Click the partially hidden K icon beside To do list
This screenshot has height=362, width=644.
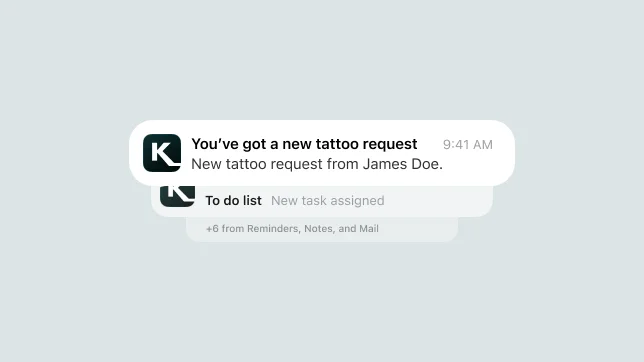point(177,196)
